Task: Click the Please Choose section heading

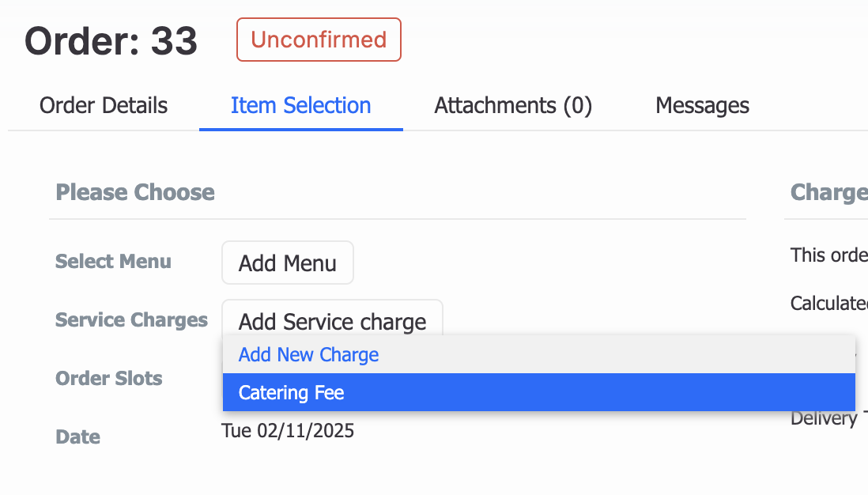Action: click(x=134, y=192)
